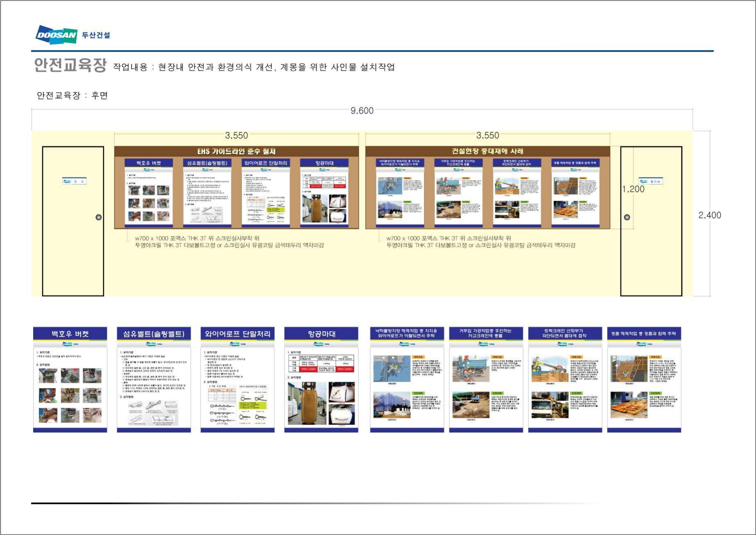The image size is (756, 535).
Task: Click the 창고 sign on the left door
Action: click(x=74, y=181)
